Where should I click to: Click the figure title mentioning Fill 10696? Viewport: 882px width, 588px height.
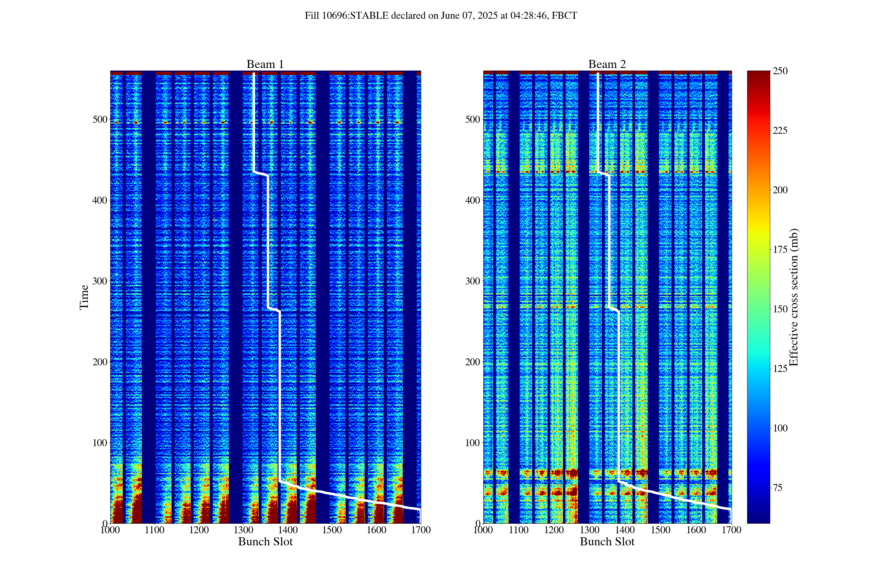point(441,16)
